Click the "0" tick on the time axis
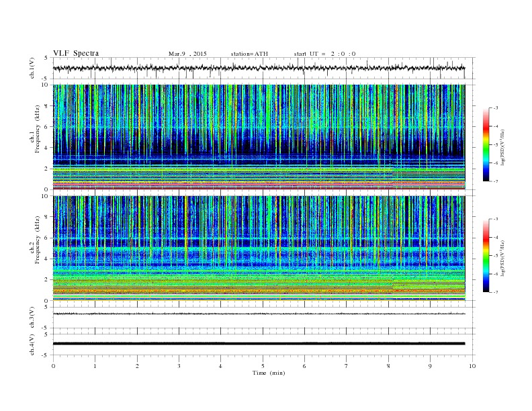 (x=53, y=366)
